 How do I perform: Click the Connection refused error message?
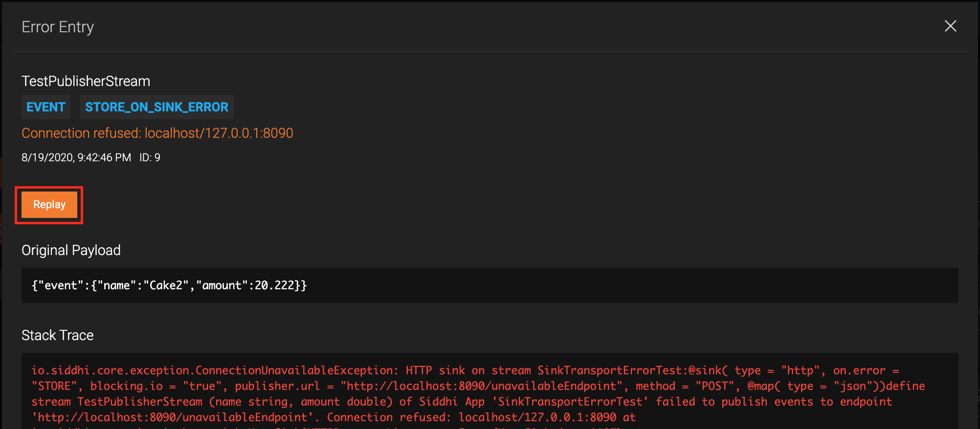click(157, 133)
